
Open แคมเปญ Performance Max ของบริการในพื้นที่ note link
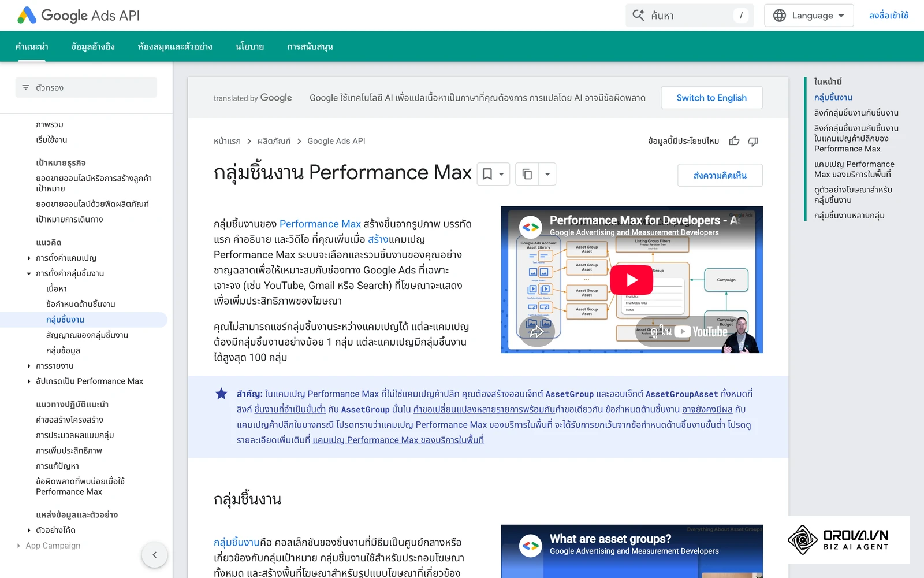(398, 440)
